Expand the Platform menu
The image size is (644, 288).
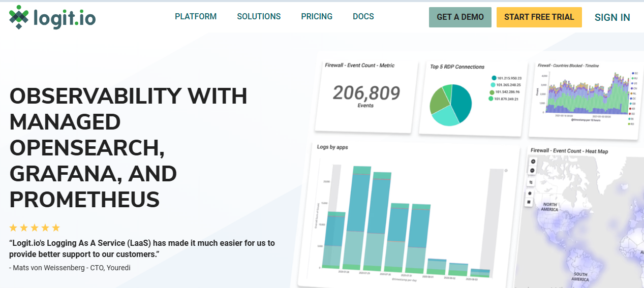(x=196, y=17)
